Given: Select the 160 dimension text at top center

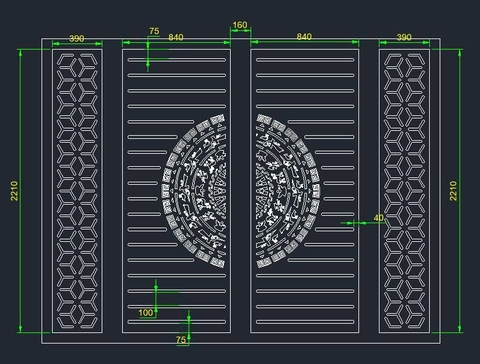Looking at the screenshot, I should click(240, 25).
